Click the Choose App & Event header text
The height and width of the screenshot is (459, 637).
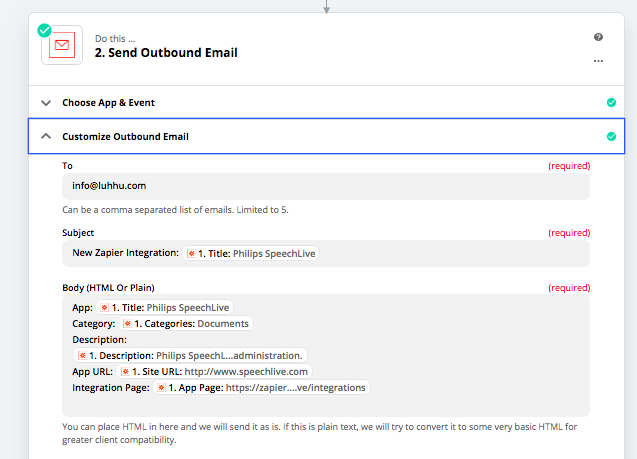pos(108,102)
